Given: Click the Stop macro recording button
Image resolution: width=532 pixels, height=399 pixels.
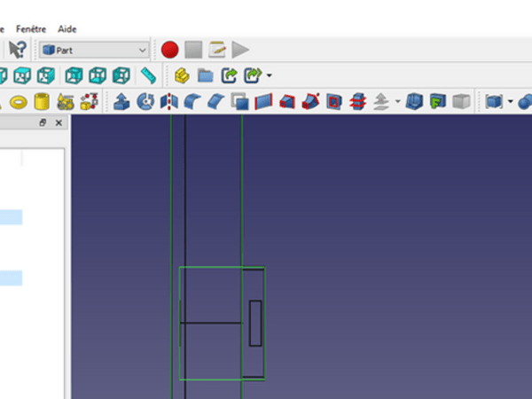Looking at the screenshot, I should (194, 50).
